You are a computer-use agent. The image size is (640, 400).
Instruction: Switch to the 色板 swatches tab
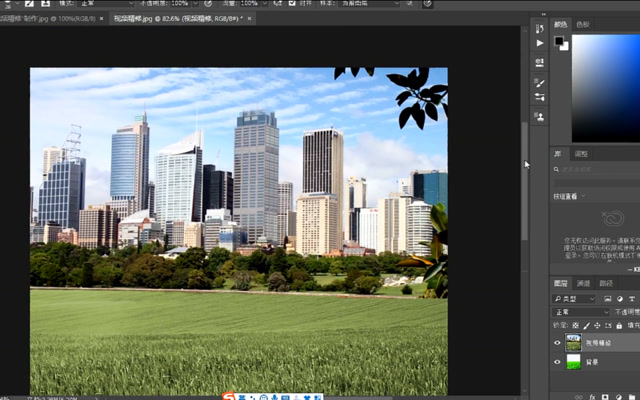[583, 24]
